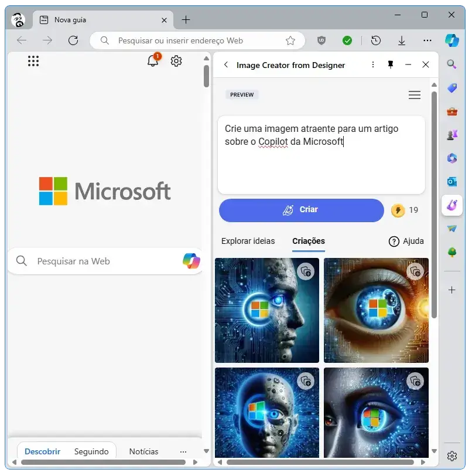Image resolution: width=472 pixels, height=476 pixels.
Task: Open Copilot icon in web search box
Action: tap(191, 261)
